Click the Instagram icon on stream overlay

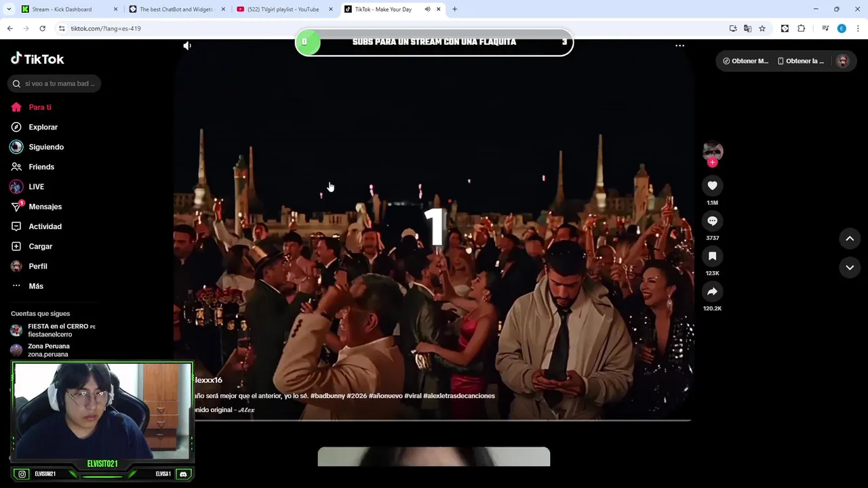[22, 474]
